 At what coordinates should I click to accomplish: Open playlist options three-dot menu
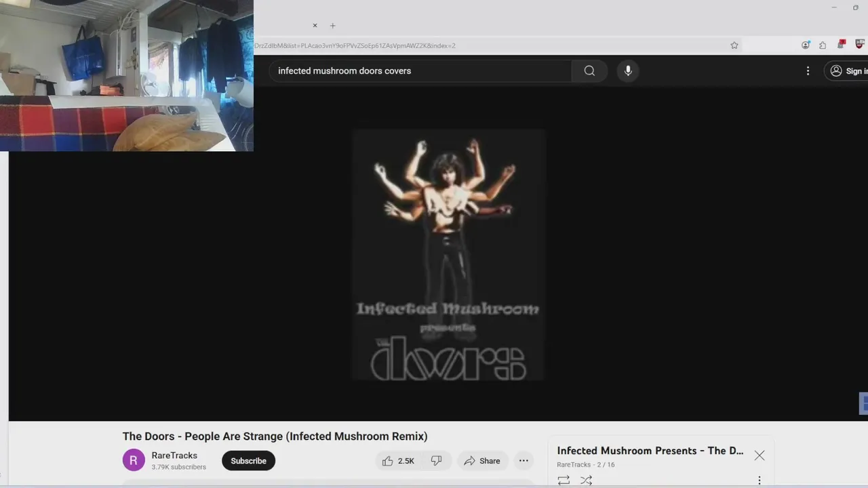759,480
